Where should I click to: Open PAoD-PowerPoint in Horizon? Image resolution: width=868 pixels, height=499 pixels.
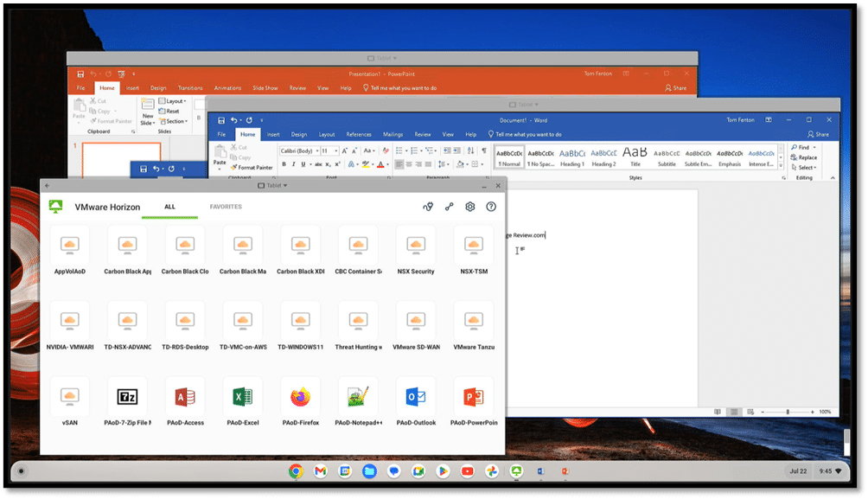click(474, 401)
